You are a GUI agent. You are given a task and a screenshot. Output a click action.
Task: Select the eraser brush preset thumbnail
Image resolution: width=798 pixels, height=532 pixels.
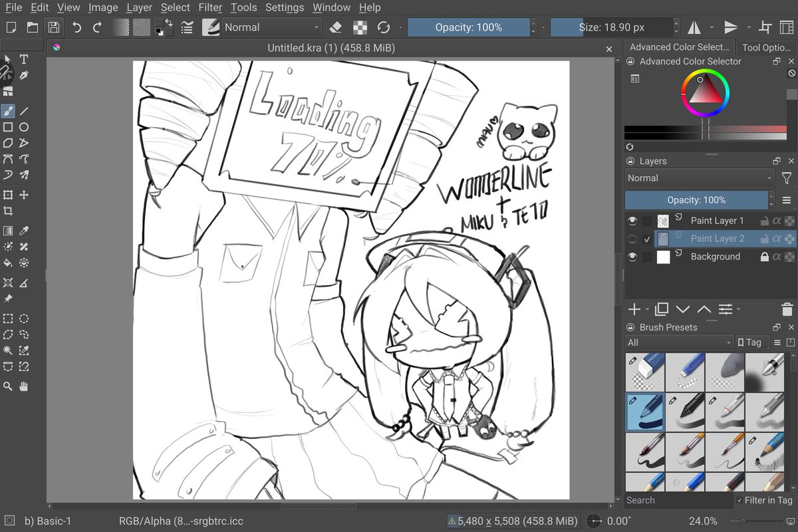pyautogui.click(x=645, y=372)
